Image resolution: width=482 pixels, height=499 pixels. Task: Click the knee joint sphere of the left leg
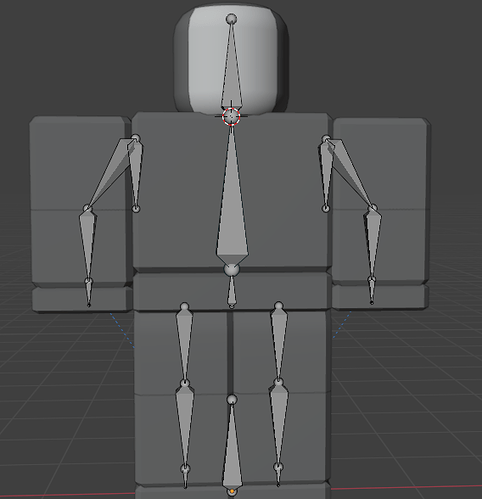tap(185, 383)
